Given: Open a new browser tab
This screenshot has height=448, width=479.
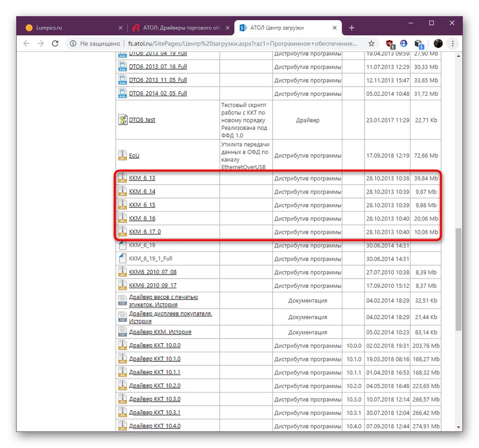Looking at the screenshot, I should (x=351, y=28).
